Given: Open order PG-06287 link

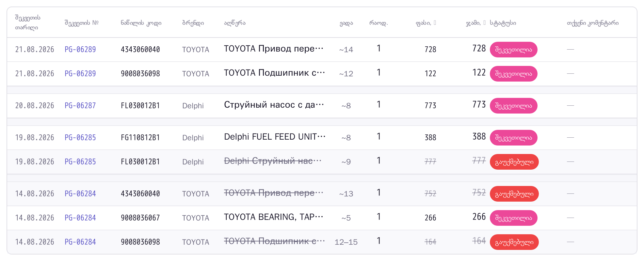Looking at the screenshot, I should (x=80, y=106).
